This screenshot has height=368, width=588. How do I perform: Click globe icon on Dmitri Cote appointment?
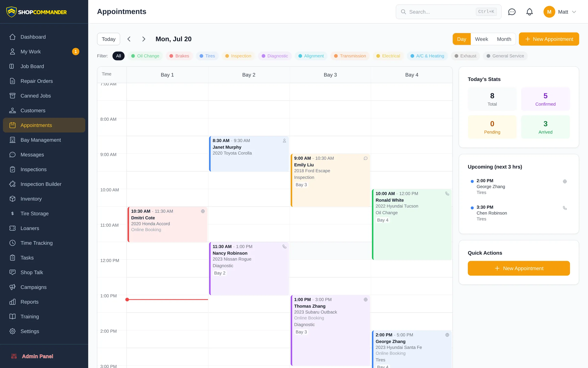(203, 211)
